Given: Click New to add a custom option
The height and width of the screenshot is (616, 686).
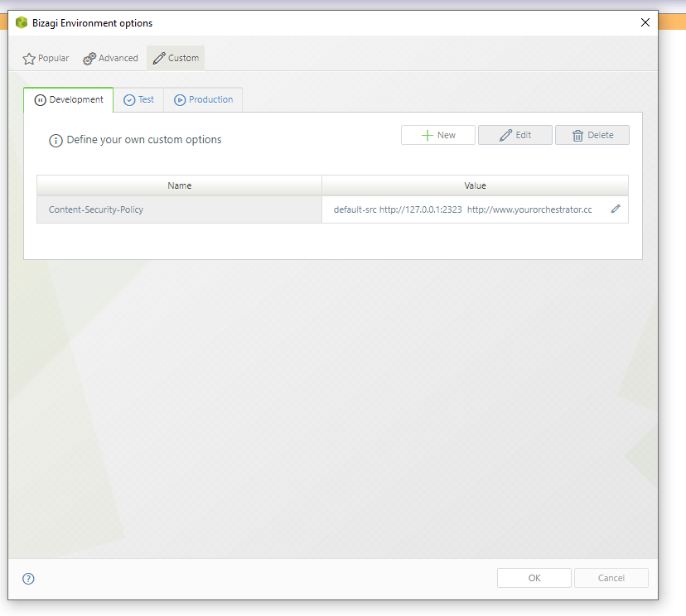Looking at the screenshot, I should pyautogui.click(x=438, y=135).
